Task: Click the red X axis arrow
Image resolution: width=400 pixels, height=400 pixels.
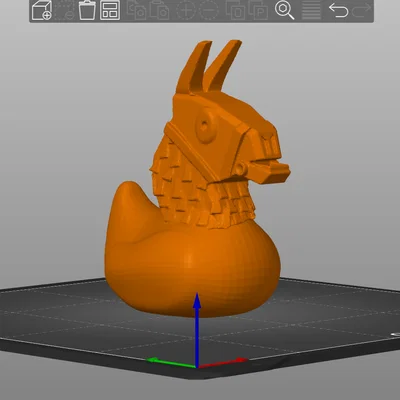Action: pos(223,363)
